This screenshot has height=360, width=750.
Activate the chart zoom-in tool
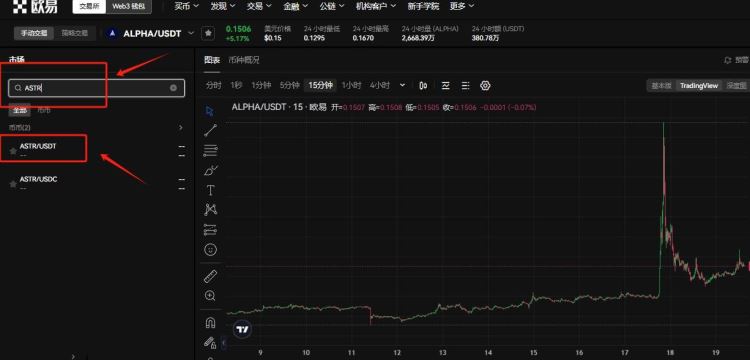point(210,295)
